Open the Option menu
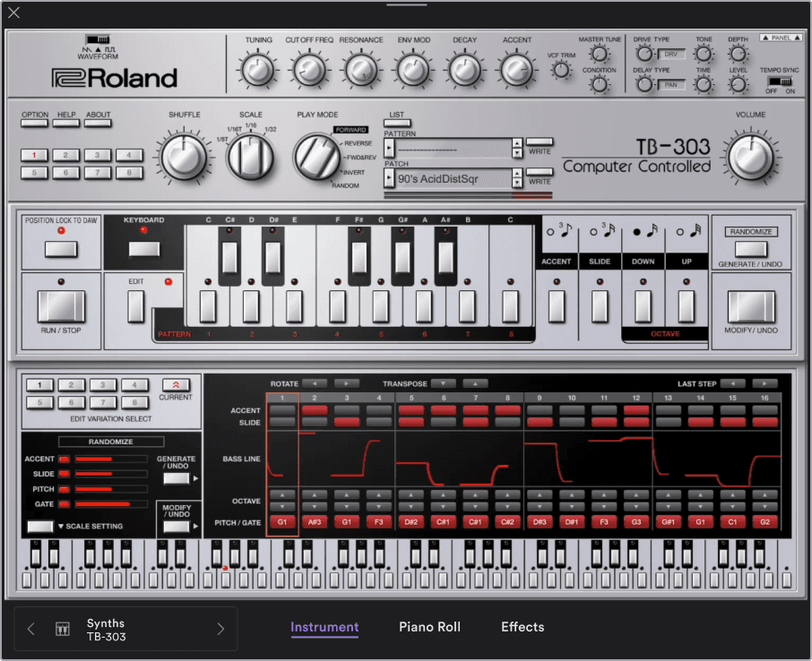Screen dimensions: 812x661 point(35,124)
